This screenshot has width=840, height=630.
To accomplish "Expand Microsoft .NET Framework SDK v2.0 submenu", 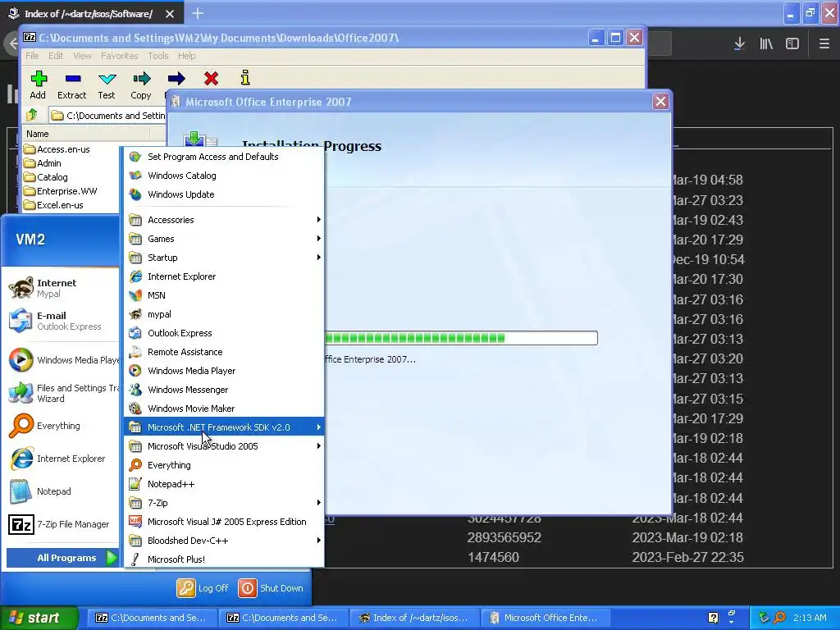I will click(x=224, y=427).
